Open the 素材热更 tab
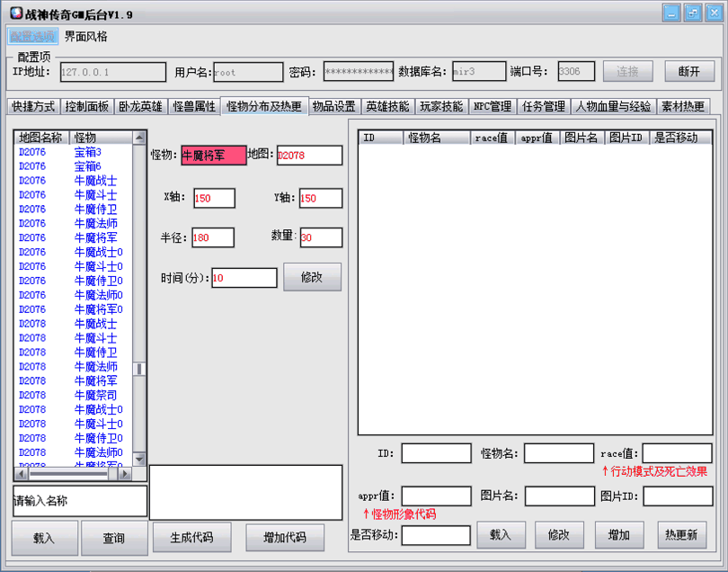 (x=683, y=106)
